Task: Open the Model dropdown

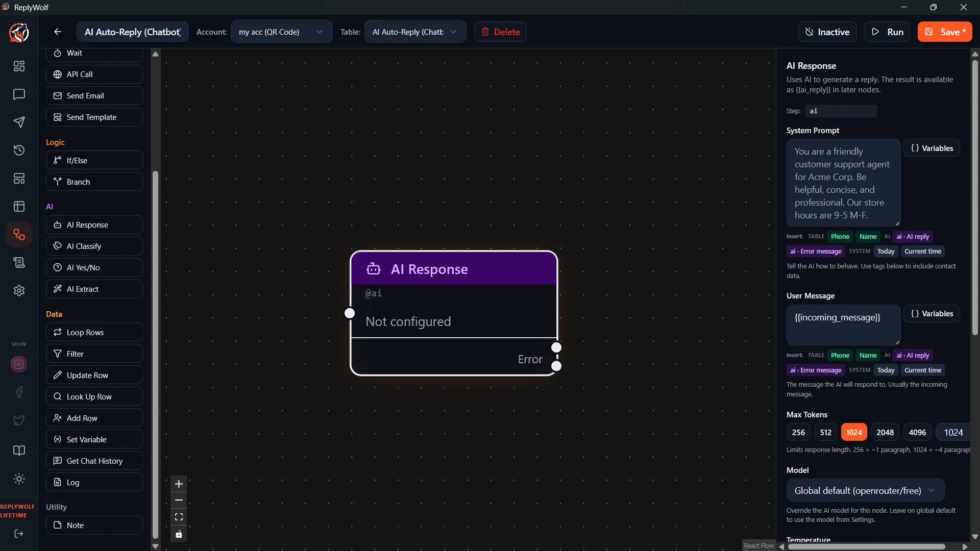Action: 865,491
